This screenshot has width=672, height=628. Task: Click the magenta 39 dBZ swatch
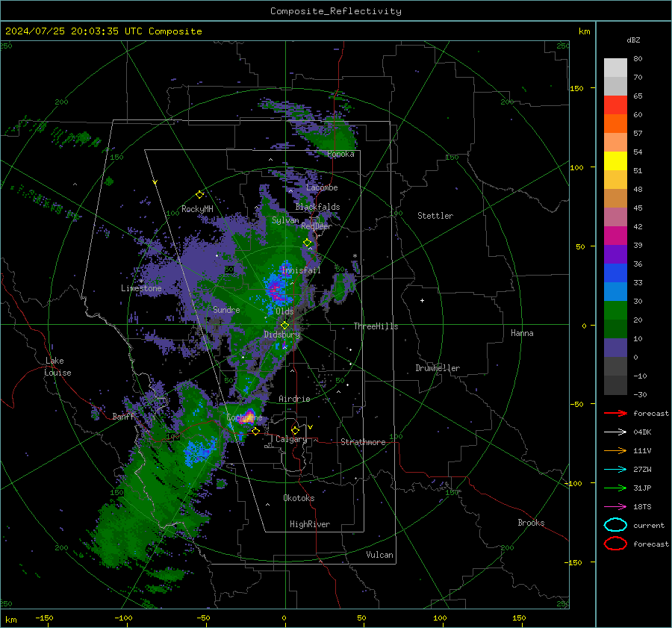tap(615, 235)
